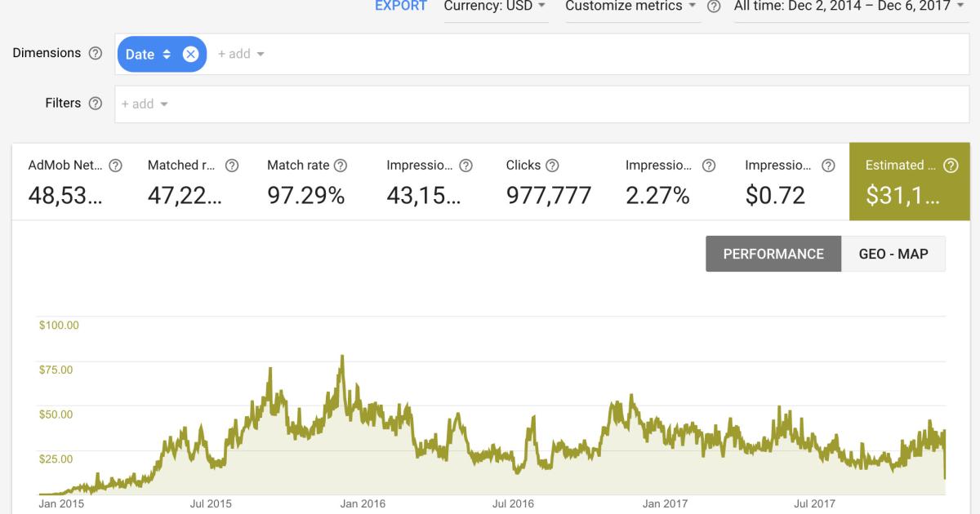Select the Estimated earnings metric card
980x514 pixels.
[x=909, y=181]
